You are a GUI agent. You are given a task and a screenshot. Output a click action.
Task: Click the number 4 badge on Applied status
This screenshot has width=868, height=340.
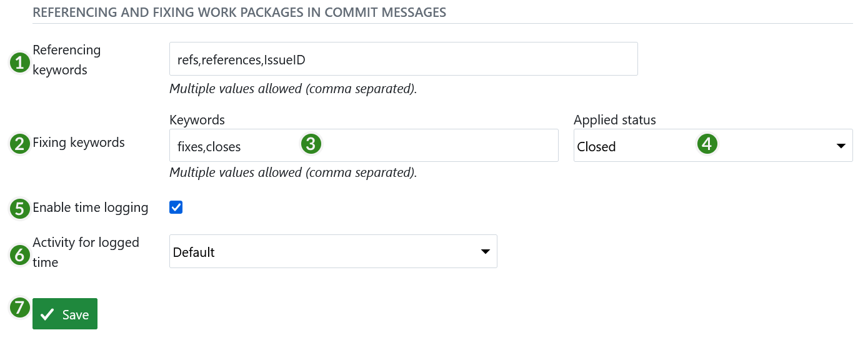(x=707, y=144)
